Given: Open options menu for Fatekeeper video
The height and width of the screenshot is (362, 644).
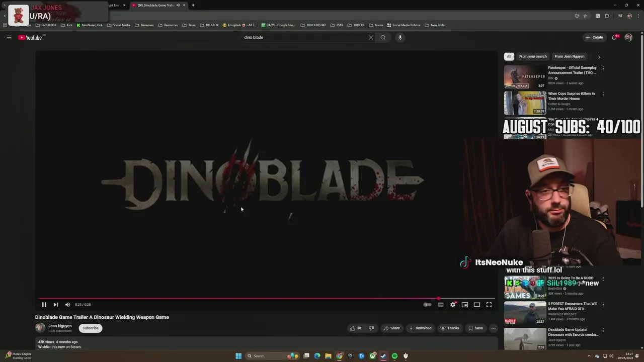Looking at the screenshot, I should click(x=603, y=68).
